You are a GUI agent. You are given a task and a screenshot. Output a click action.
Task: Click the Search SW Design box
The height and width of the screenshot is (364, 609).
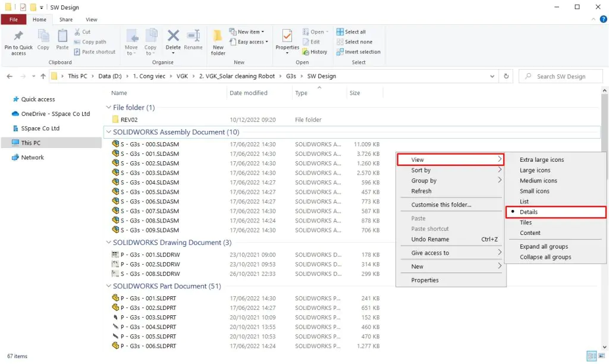coord(560,76)
